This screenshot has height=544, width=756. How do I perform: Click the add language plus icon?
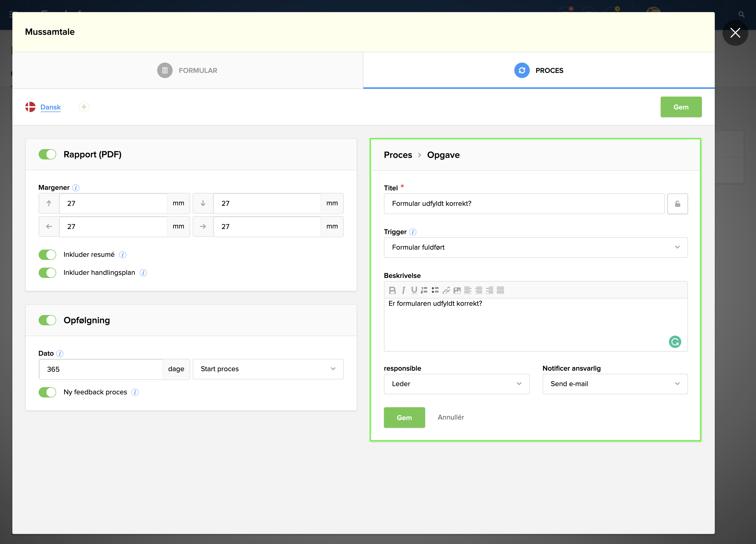pos(84,107)
